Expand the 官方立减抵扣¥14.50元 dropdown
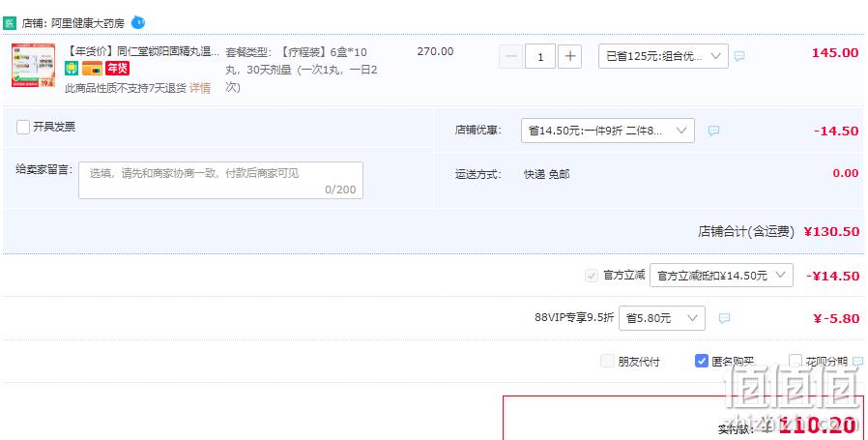The height and width of the screenshot is (440, 868). pos(721,276)
